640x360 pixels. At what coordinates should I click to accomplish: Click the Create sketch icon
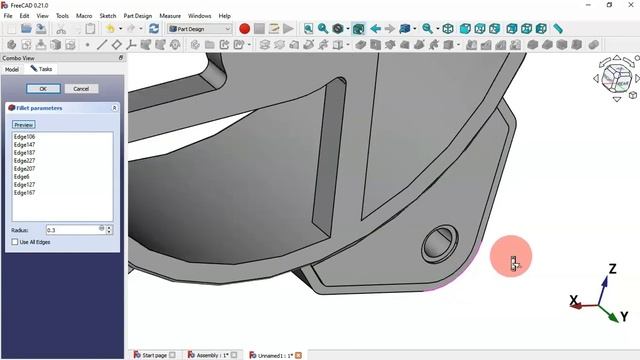[x=27, y=44]
